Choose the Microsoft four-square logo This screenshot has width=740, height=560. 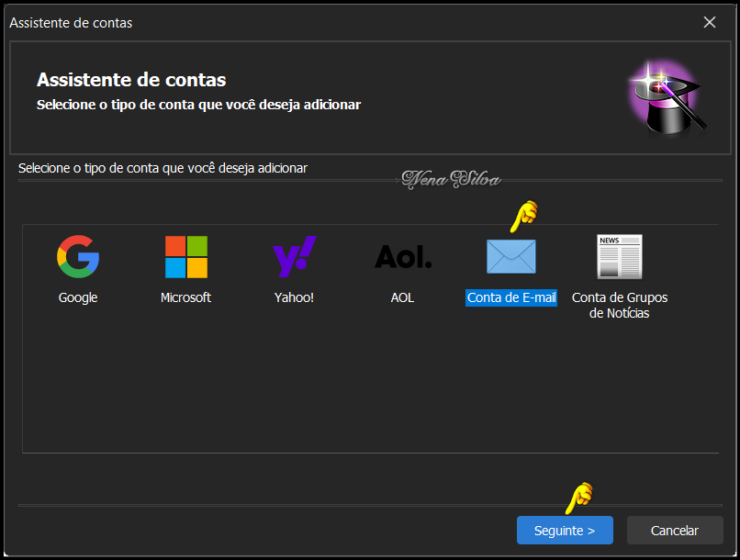[185, 257]
